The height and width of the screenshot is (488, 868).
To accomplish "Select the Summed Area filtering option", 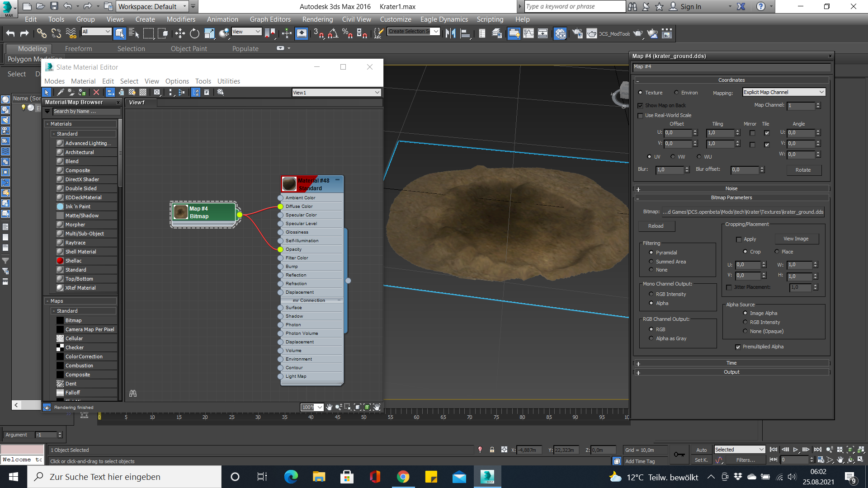I will coord(651,262).
